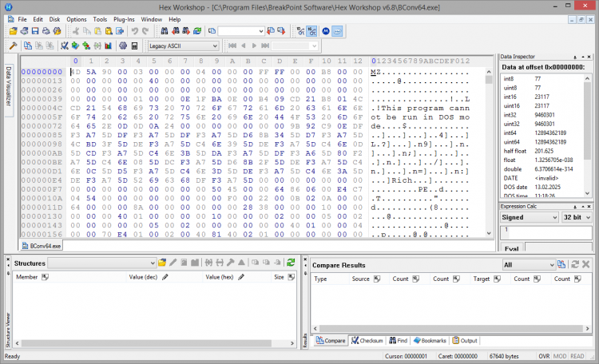Open the Plug-Ins menu
This screenshot has height=364, width=599.
click(x=124, y=19)
